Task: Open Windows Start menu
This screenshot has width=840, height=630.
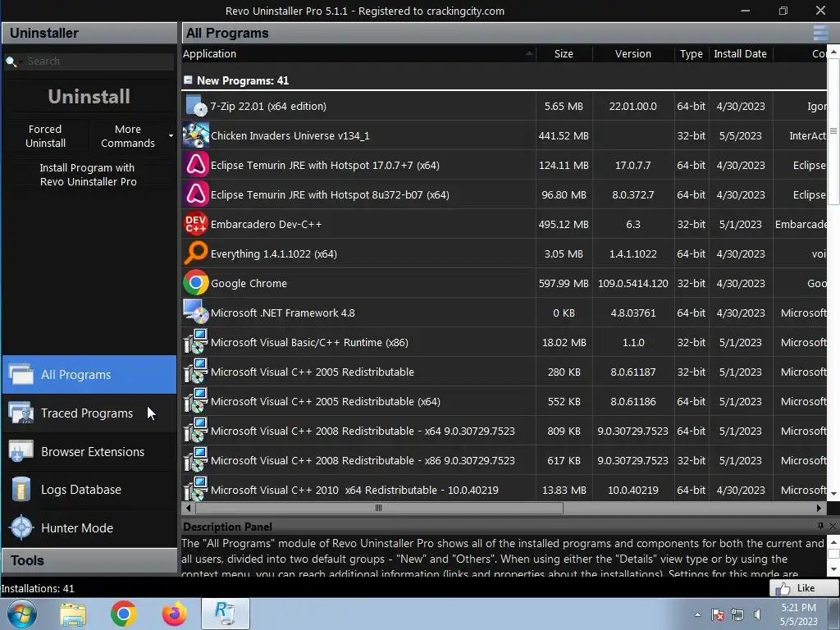Action: click(x=22, y=614)
